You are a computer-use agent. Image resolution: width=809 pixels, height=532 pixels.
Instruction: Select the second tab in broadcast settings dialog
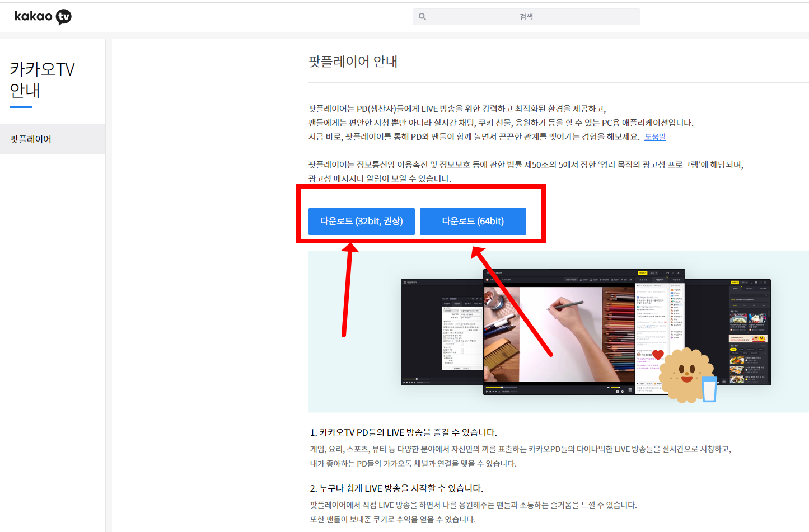457,304
